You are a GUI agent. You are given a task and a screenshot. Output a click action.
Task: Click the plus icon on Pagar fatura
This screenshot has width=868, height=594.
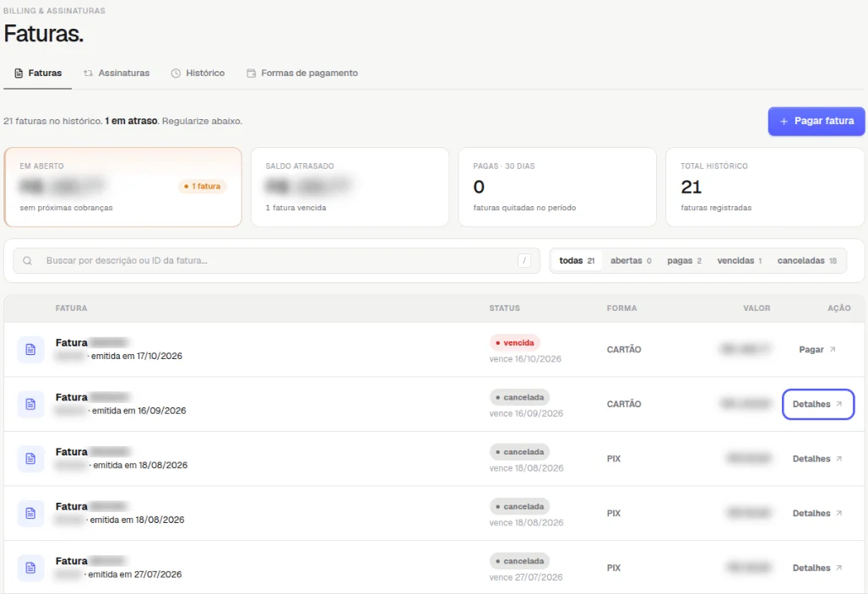point(784,122)
